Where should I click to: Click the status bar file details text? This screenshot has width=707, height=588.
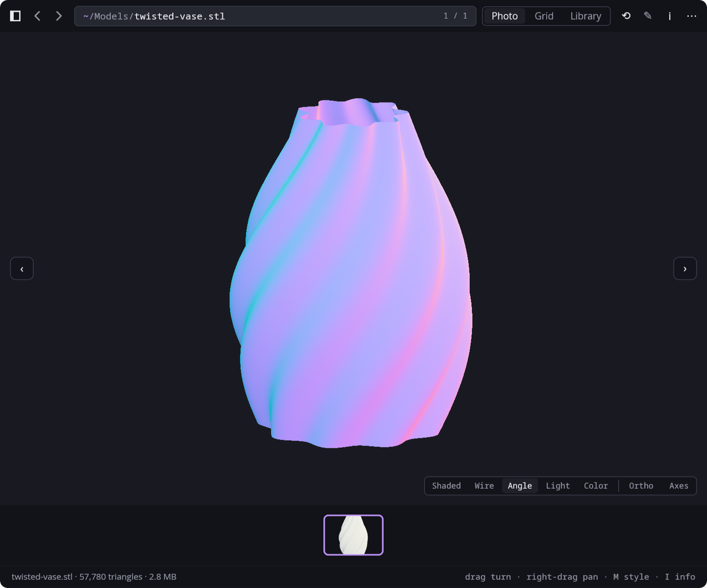tap(94, 577)
